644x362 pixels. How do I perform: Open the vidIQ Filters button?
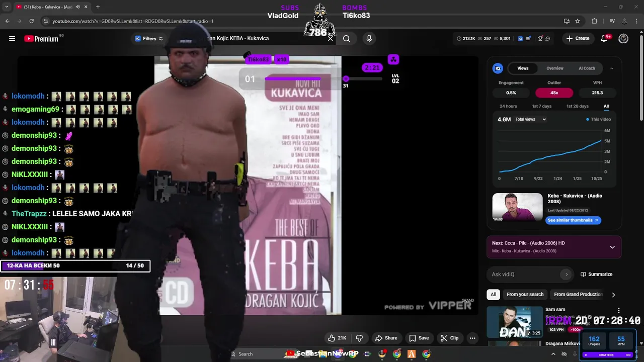[x=149, y=39]
